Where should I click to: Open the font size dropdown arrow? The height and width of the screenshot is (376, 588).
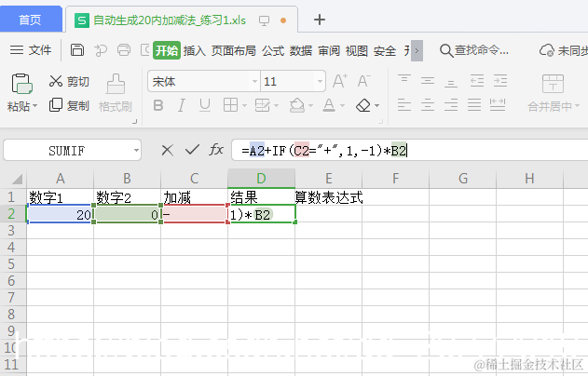(x=320, y=81)
